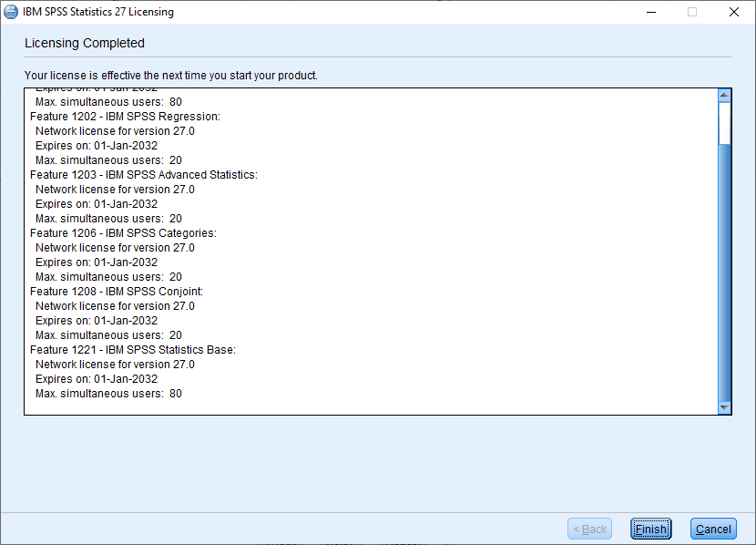Close the Licensing window

pyautogui.click(x=734, y=12)
